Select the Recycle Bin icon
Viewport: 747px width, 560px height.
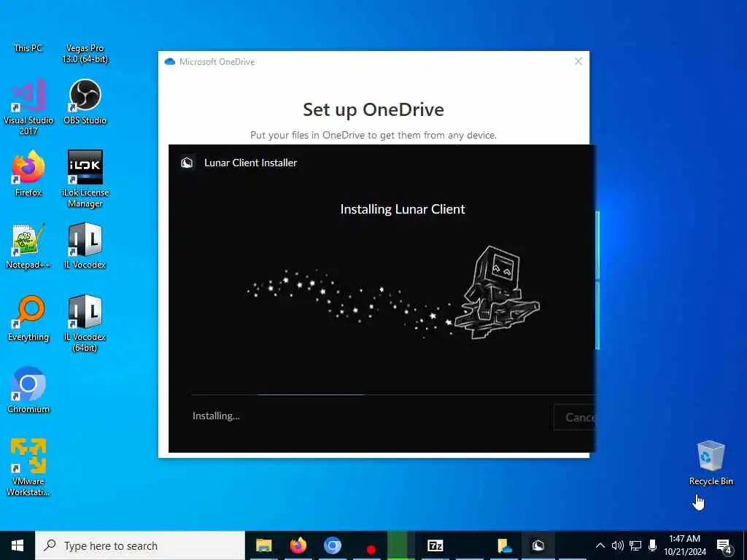711,463
